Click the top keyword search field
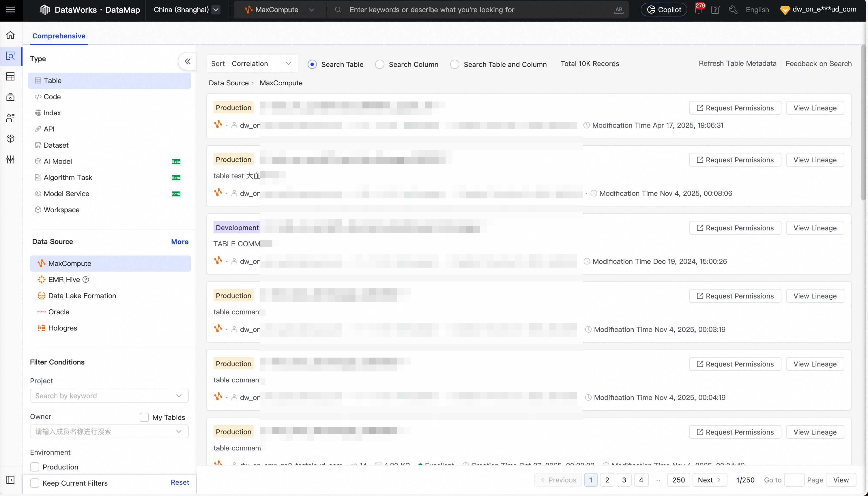The width and height of the screenshot is (868, 496). click(477, 10)
